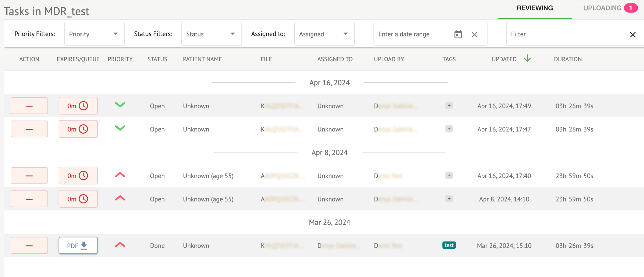This screenshot has height=277, width=644.
Task: Click the 'test' tag badge
Action: tap(449, 245)
